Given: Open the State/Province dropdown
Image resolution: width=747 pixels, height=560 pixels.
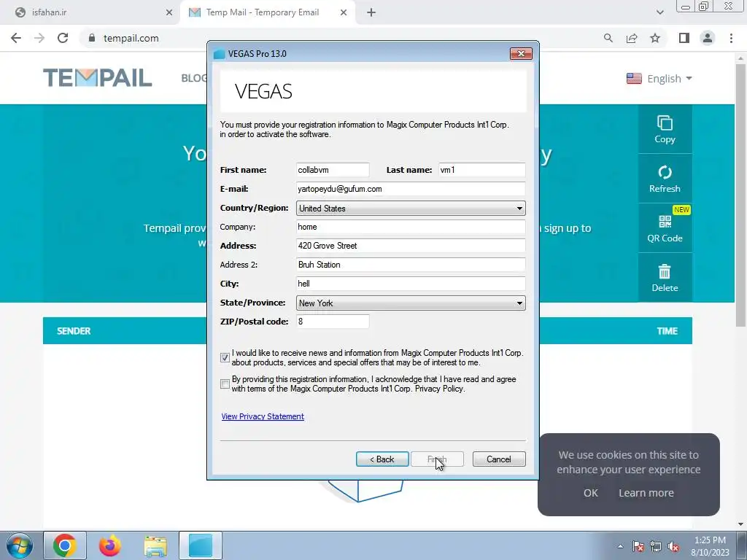Looking at the screenshot, I should 411,303.
